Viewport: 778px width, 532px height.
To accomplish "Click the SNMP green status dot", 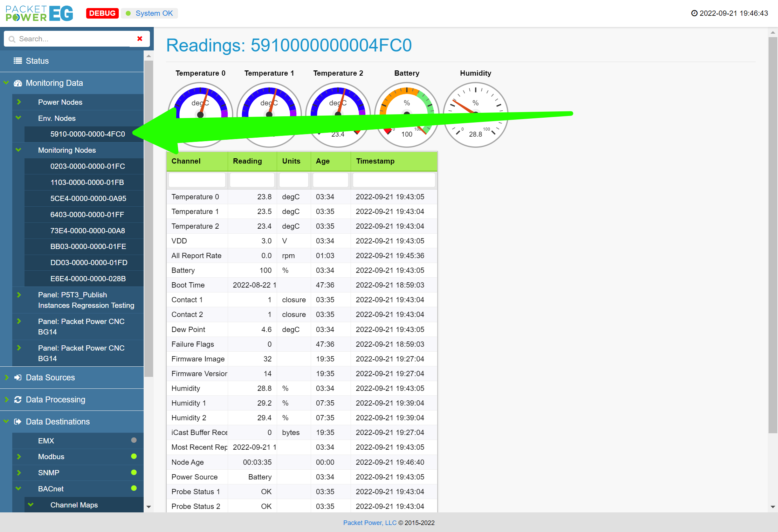I will [134, 472].
